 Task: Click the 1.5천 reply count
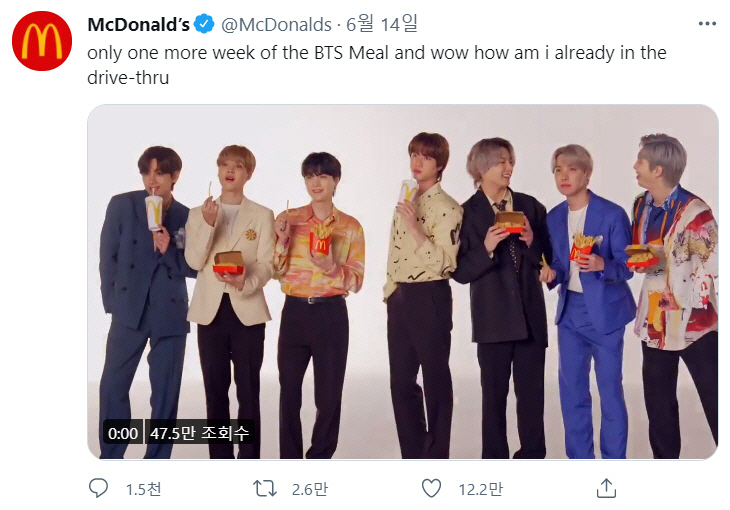pyautogui.click(x=142, y=489)
